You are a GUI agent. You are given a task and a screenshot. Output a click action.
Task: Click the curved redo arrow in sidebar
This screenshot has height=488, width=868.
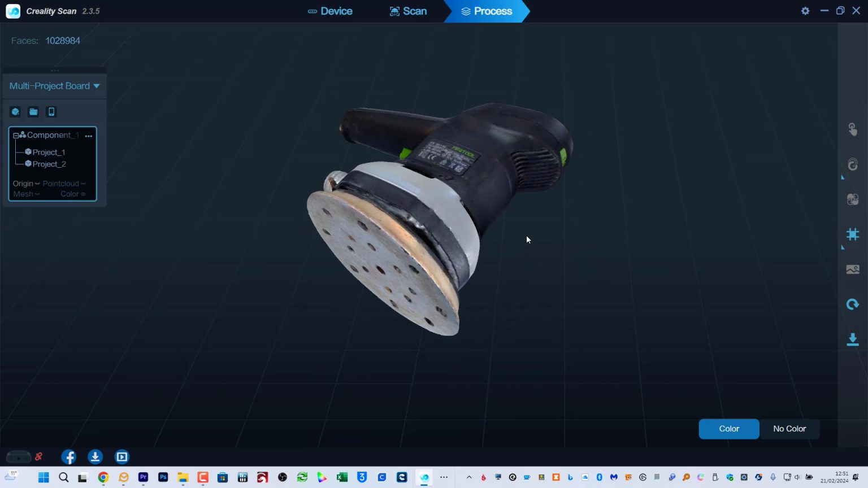tap(853, 304)
